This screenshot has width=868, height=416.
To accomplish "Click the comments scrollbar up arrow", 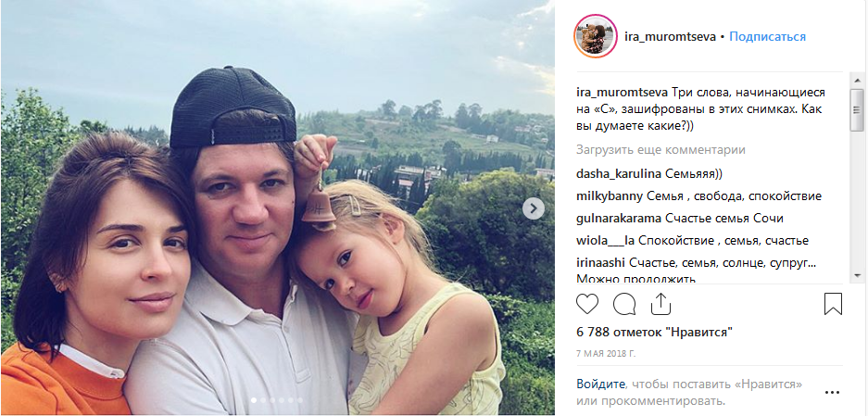I will (857, 79).
